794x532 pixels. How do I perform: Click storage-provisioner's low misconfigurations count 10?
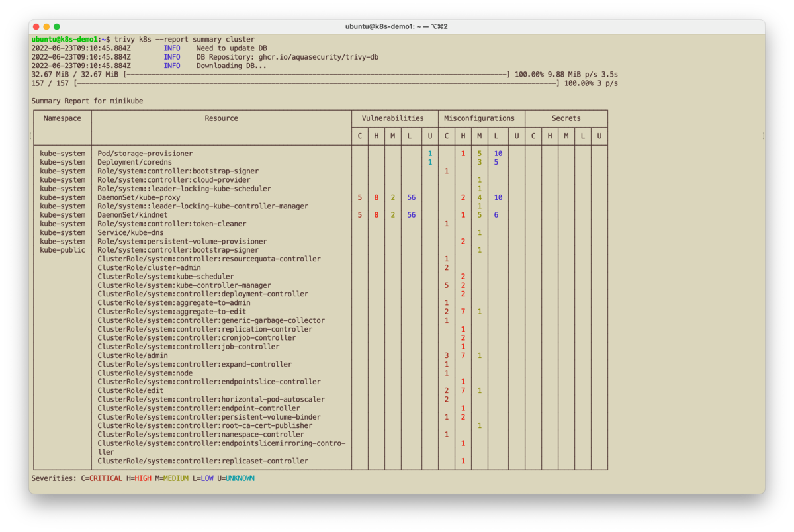(498, 154)
